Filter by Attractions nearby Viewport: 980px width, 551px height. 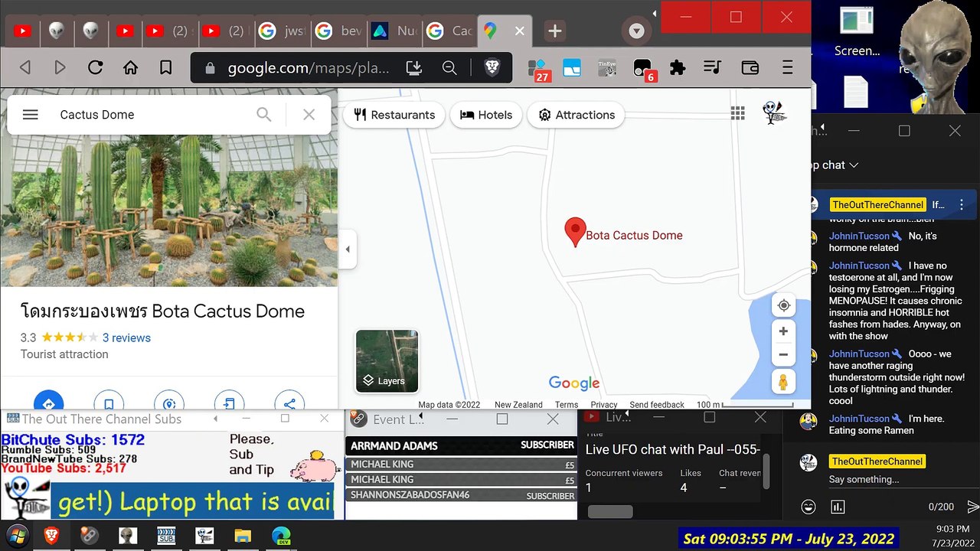577,115
